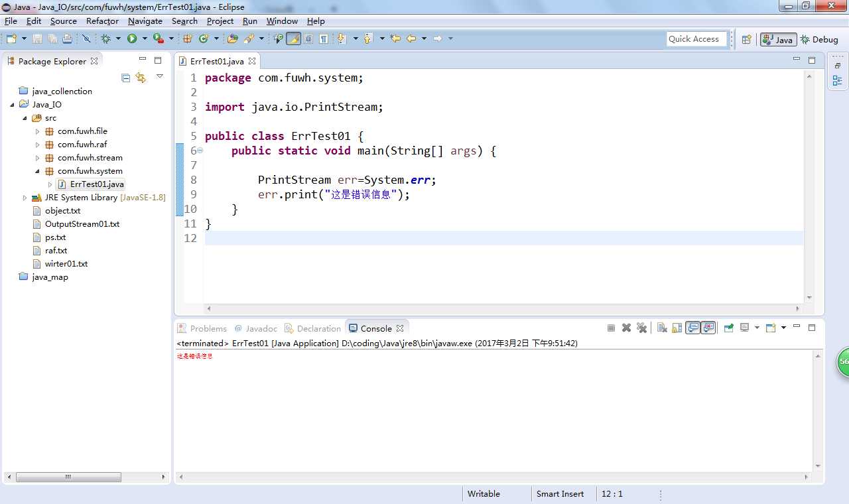Open the New wizard dropdown arrow
Image resolution: width=849 pixels, height=504 pixels.
tap(24, 38)
